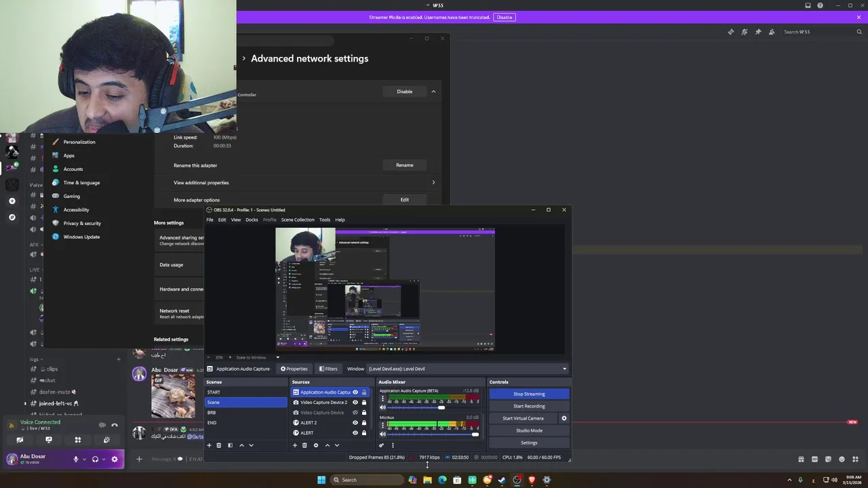This screenshot has height=488, width=868.
Task: Add a new scene with plus icon
Action: (x=209, y=445)
